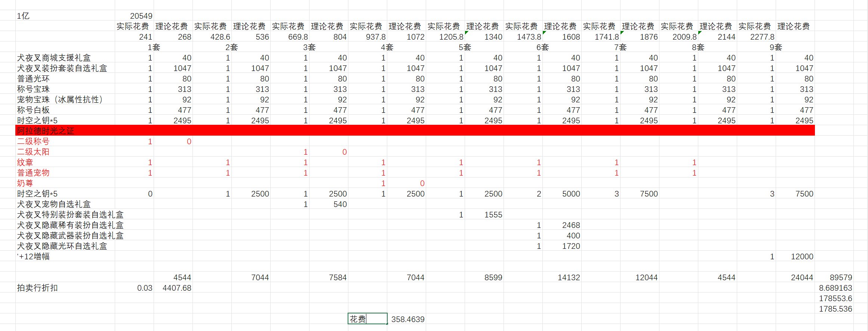Select the 拍卖行折扣 label cell
The width and height of the screenshot is (868, 331).
point(65,288)
